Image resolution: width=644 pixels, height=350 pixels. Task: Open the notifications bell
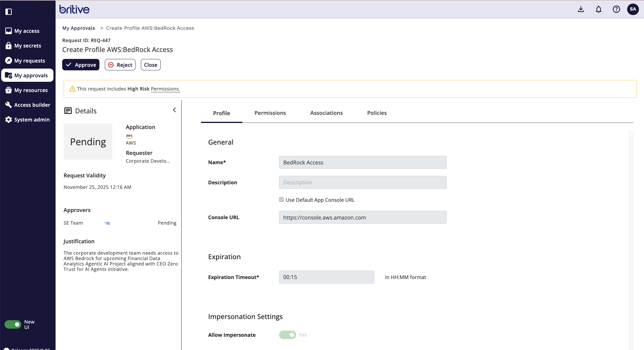(598, 9)
